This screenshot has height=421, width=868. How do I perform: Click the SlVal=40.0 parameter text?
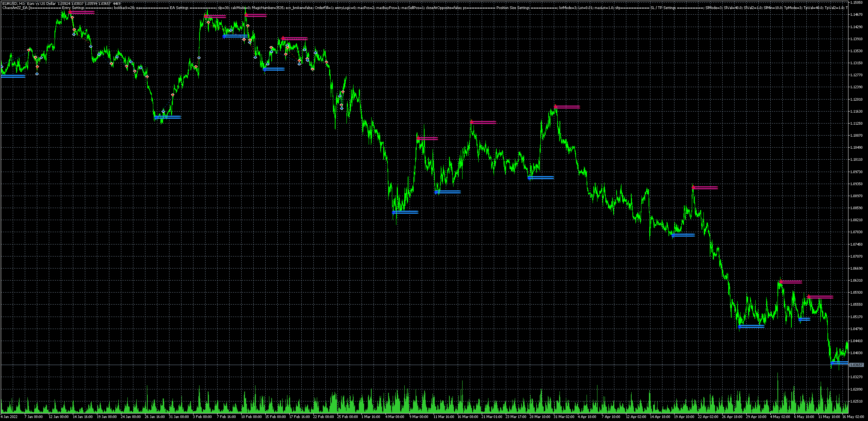click(x=733, y=8)
